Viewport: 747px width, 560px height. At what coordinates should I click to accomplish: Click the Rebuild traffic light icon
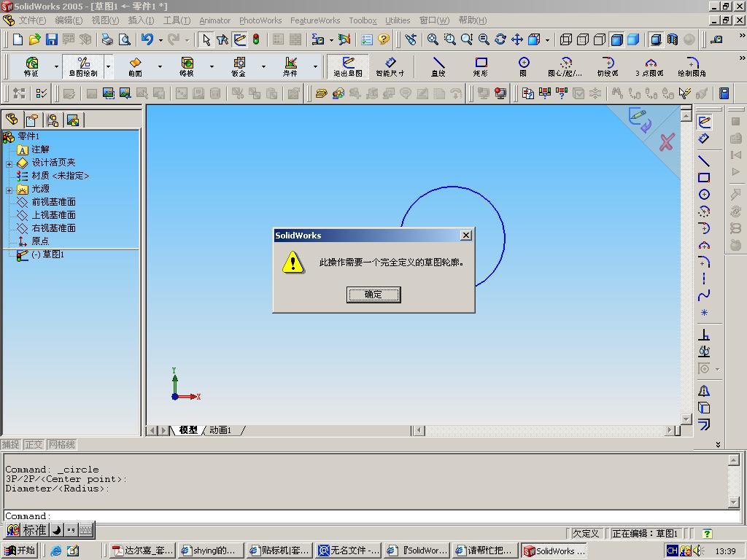click(256, 39)
